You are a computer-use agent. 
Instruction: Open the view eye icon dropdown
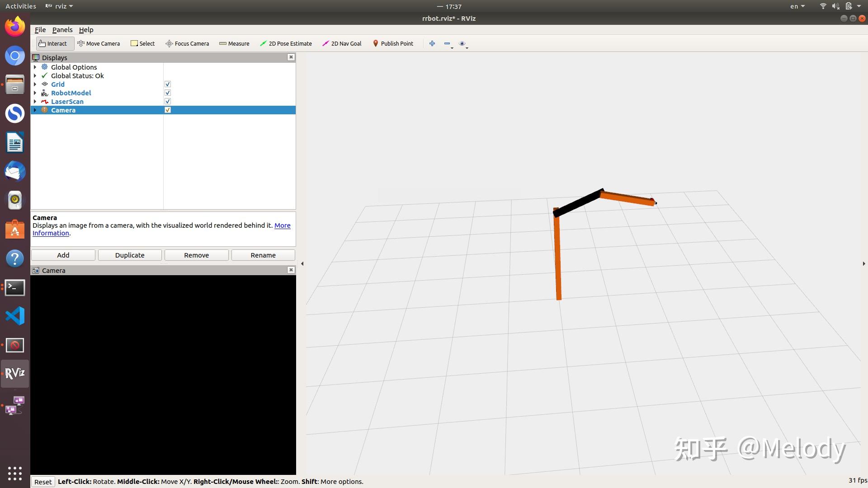(463, 44)
